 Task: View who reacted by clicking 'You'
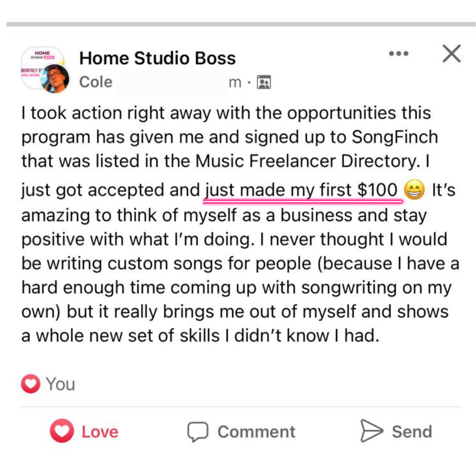[x=60, y=384]
